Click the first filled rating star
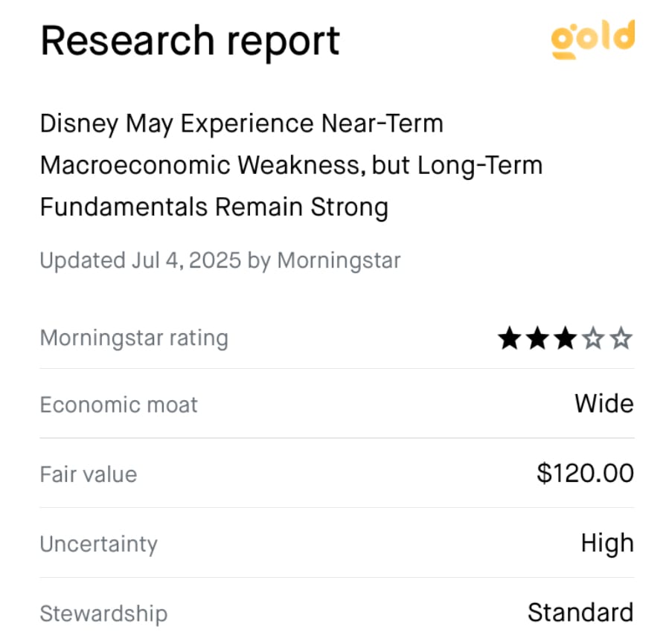 [510, 338]
